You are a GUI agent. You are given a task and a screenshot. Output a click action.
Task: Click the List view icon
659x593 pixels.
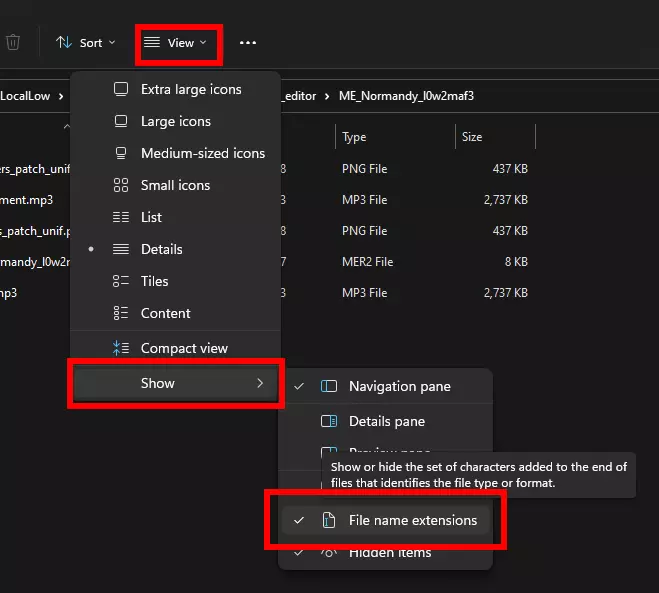pyautogui.click(x=121, y=217)
